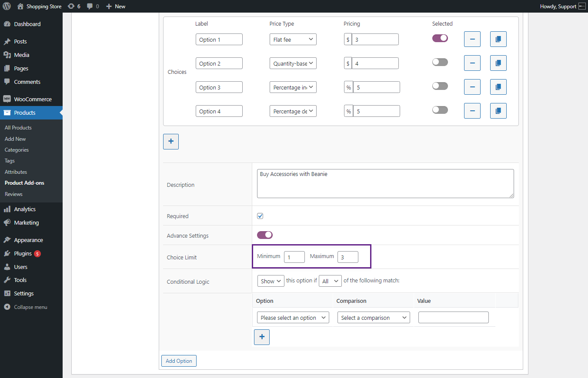Add a new choice with the plus button
Screen dimensions: 588x378
coord(171,142)
